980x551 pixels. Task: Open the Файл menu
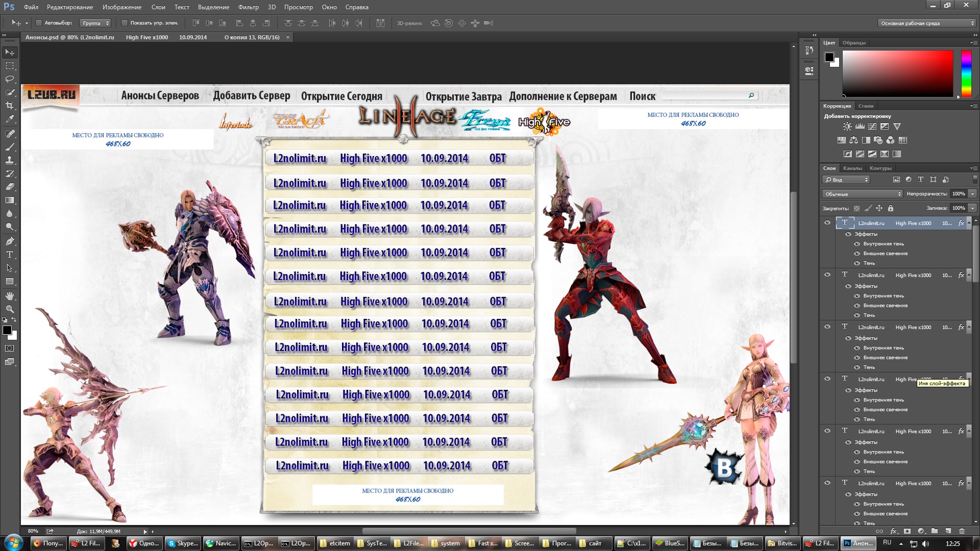tap(31, 7)
